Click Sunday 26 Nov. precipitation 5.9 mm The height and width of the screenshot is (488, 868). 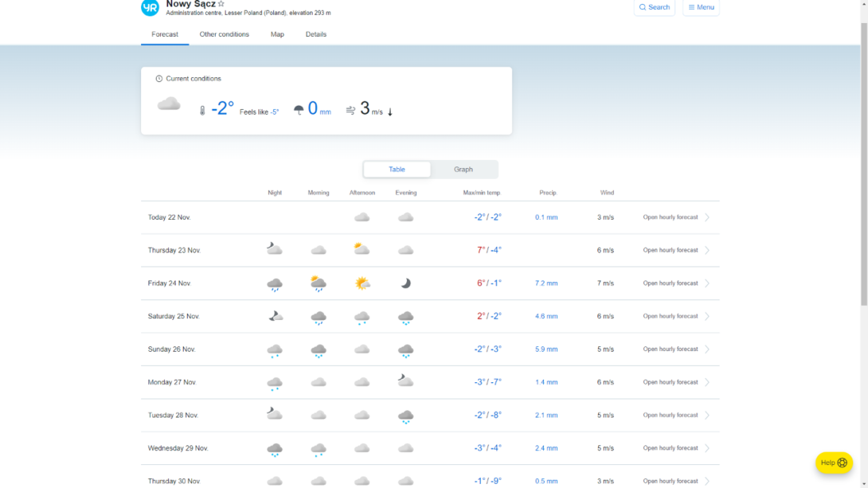(x=546, y=349)
